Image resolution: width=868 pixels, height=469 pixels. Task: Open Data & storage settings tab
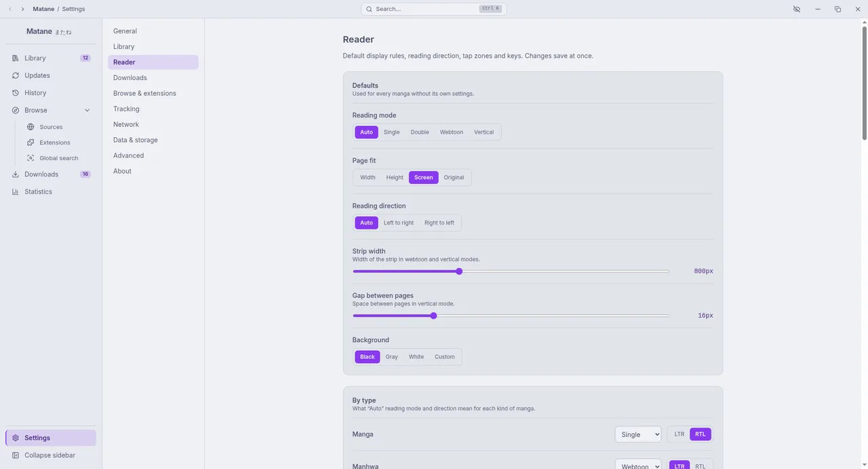[x=153, y=140]
